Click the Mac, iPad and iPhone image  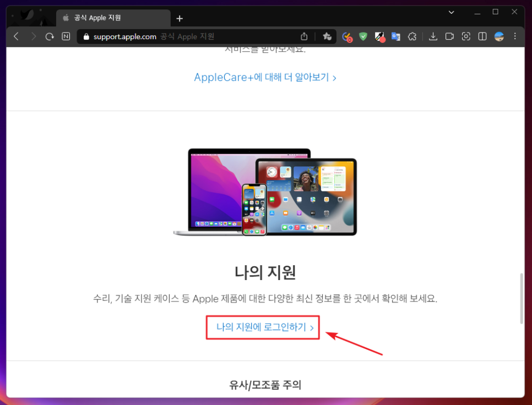click(x=265, y=192)
